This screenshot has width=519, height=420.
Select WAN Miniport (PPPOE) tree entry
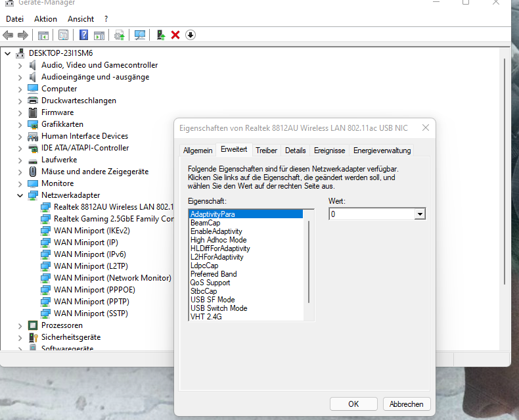[95, 290]
